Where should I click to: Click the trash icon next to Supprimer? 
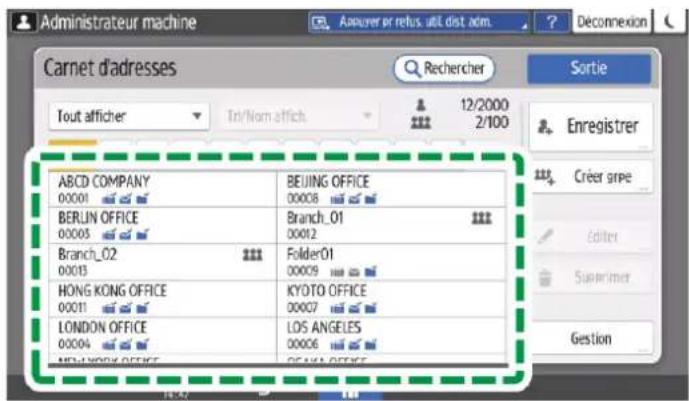pyautogui.click(x=545, y=277)
